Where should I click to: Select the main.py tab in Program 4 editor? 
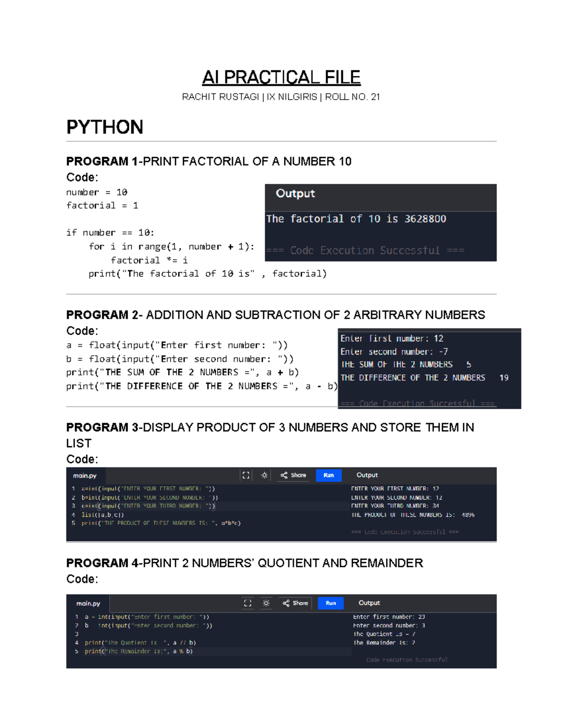click(88, 603)
